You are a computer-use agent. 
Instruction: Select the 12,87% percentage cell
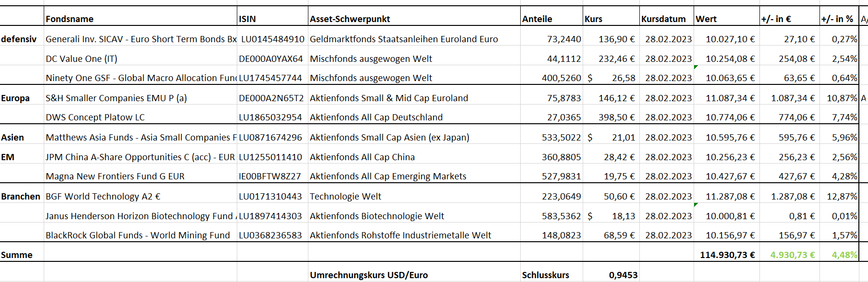tap(842, 197)
